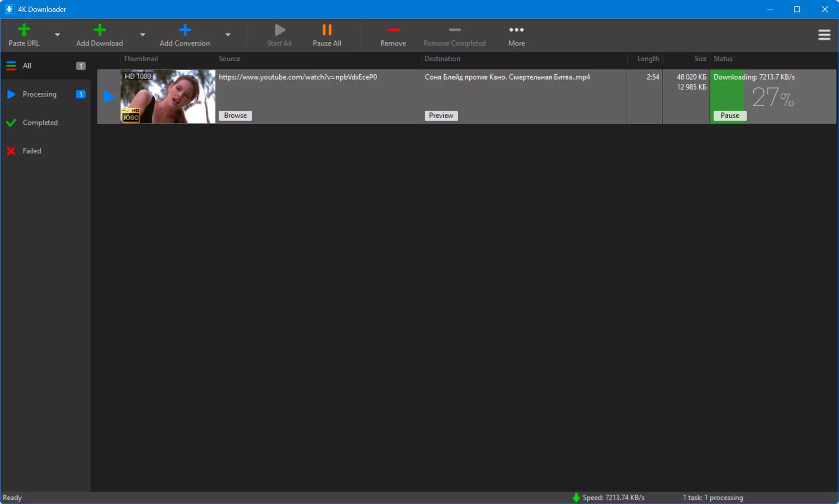Open the hamburger menu icon
Viewport: 839px width, 504px height.
pyautogui.click(x=824, y=35)
